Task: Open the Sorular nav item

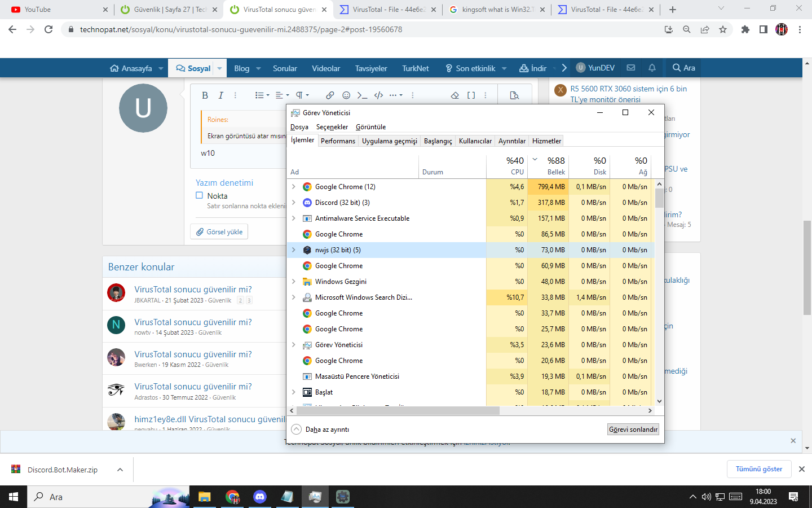Action: (x=285, y=68)
